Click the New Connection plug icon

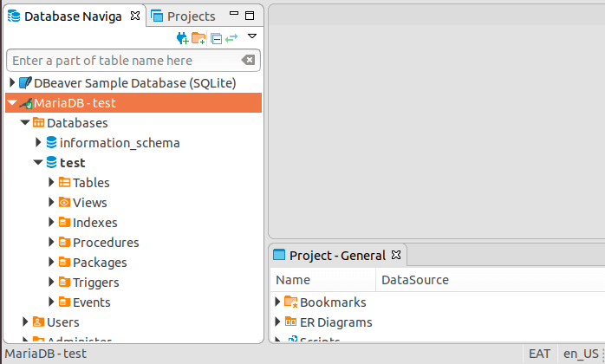click(182, 38)
